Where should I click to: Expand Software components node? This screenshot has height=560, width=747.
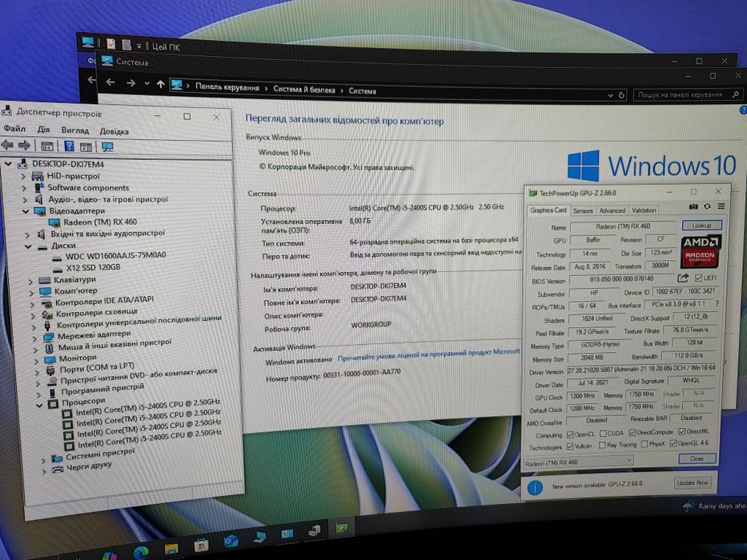pos(24,188)
